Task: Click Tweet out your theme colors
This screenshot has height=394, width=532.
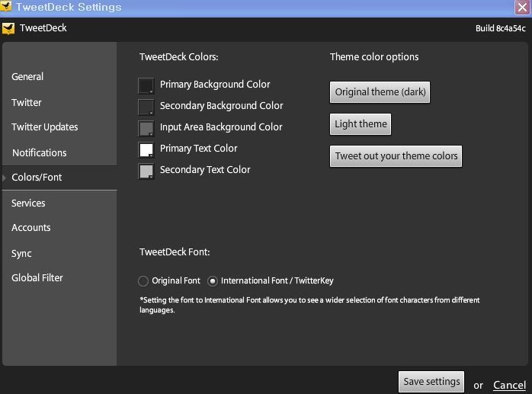Action: (396, 156)
